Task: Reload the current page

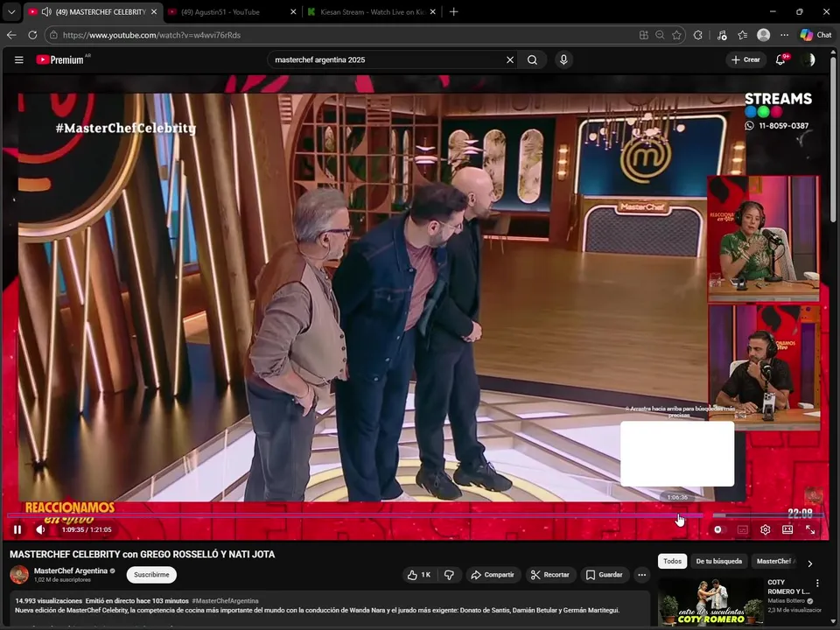Action: tap(32, 35)
